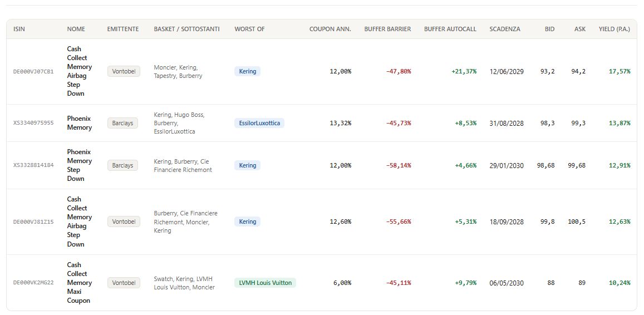Click buffer barrier value −47,80%

pyautogui.click(x=399, y=71)
